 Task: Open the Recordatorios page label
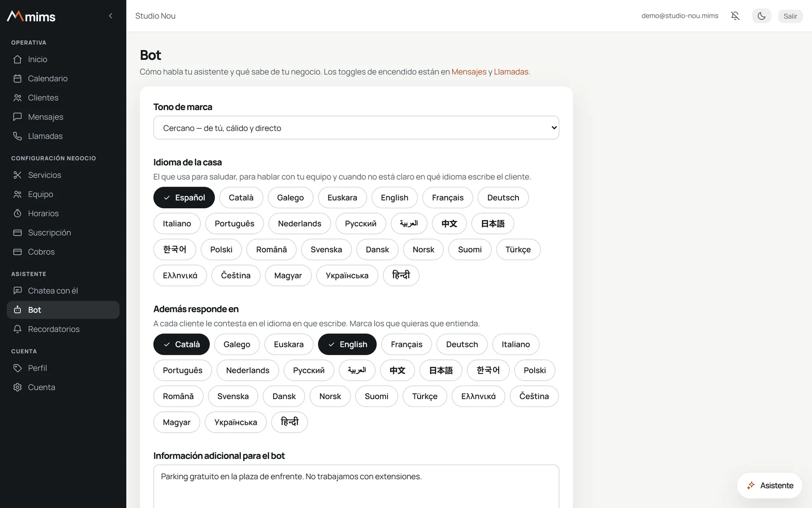[54, 329]
